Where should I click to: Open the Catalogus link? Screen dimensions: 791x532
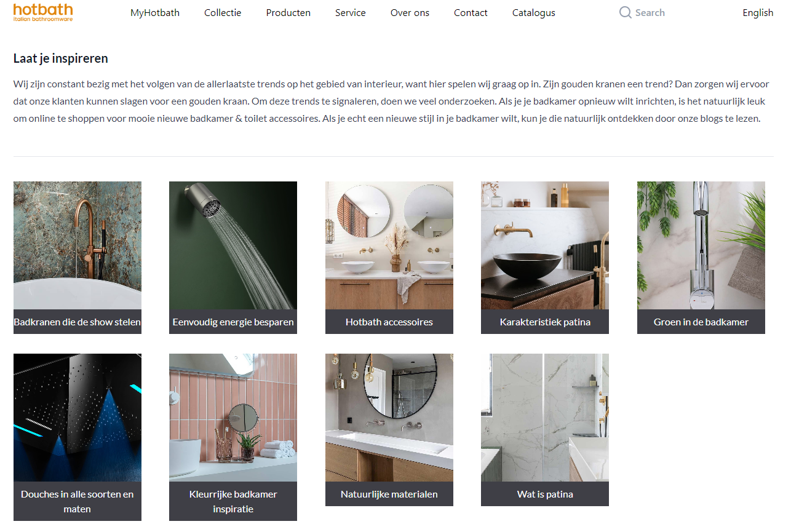click(x=533, y=12)
